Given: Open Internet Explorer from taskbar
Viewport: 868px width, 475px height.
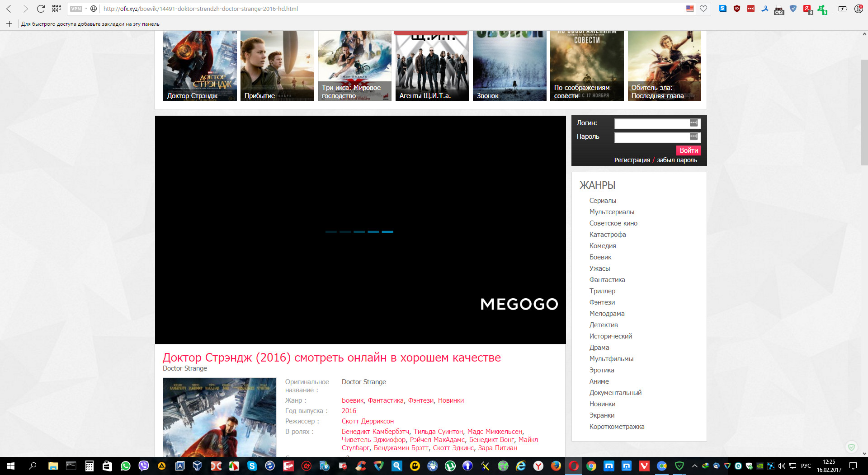Looking at the screenshot, I should (x=521, y=466).
